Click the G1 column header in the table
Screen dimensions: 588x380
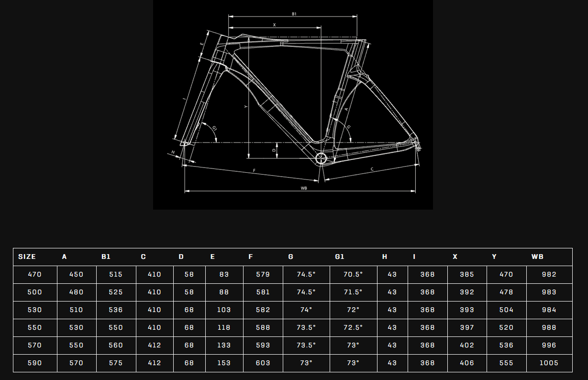pyautogui.click(x=340, y=257)
